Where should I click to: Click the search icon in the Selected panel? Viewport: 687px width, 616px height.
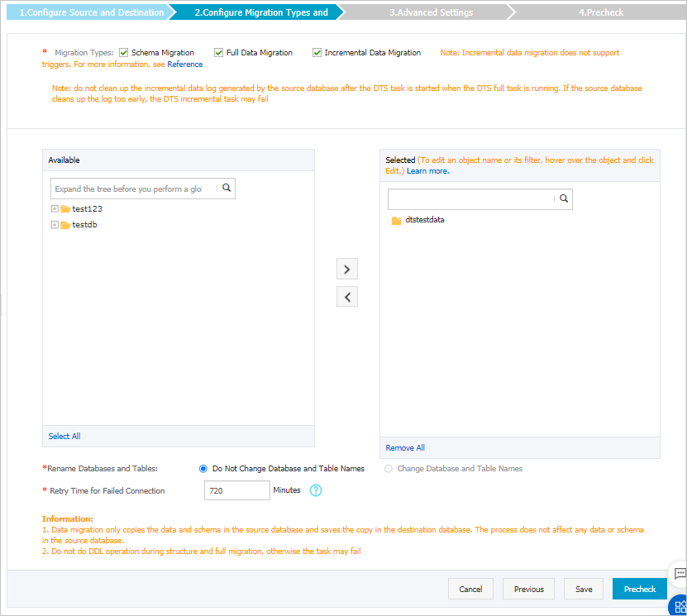click(563, 198)
